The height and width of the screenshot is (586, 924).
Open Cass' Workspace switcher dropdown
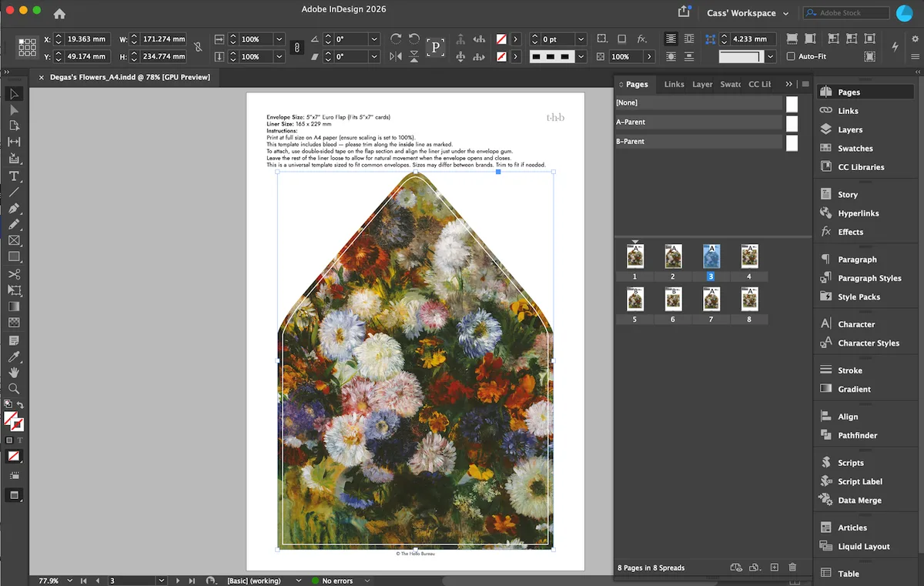click(748, 13)
